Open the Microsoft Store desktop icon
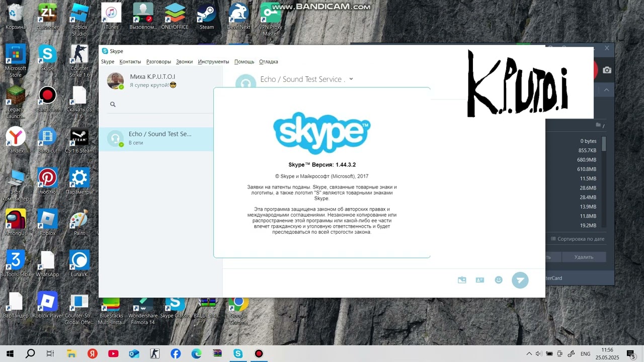The image size is (644, 362). [16, 61]
